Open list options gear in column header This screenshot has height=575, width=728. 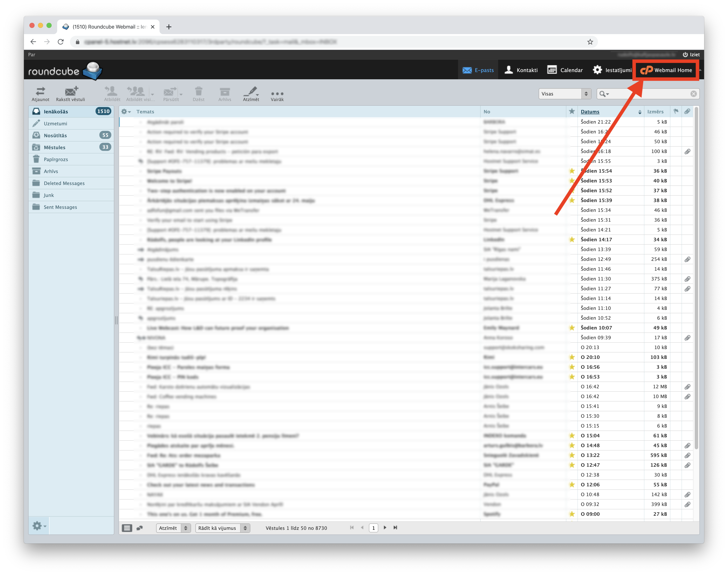126,112
